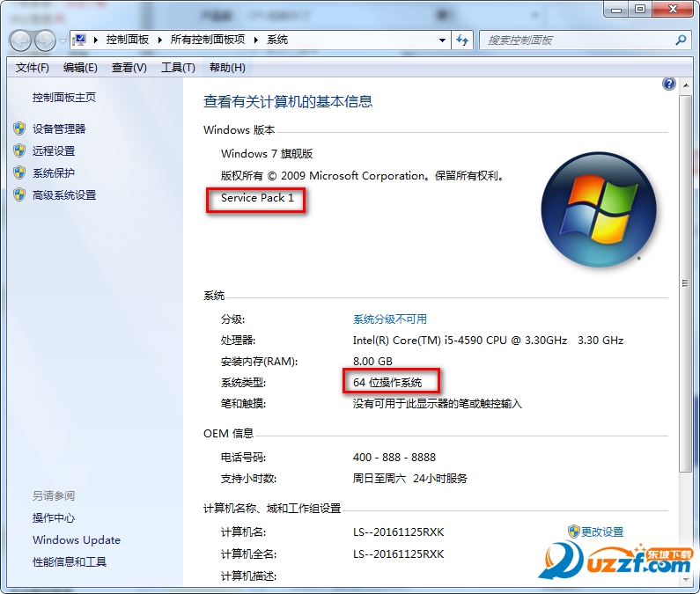Click the 8.00 GB RAM value
This screenshot has width=700, height=594.
(x=372, y=361)
